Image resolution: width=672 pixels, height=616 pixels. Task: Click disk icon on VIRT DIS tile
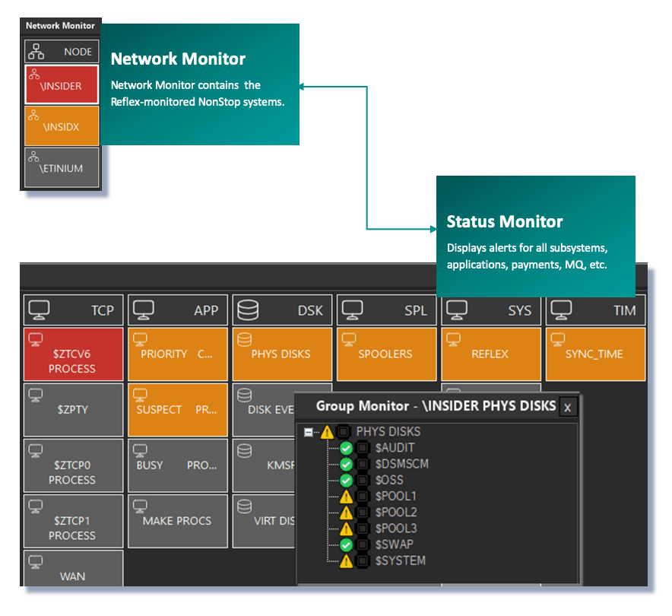[x=244, y=506]
